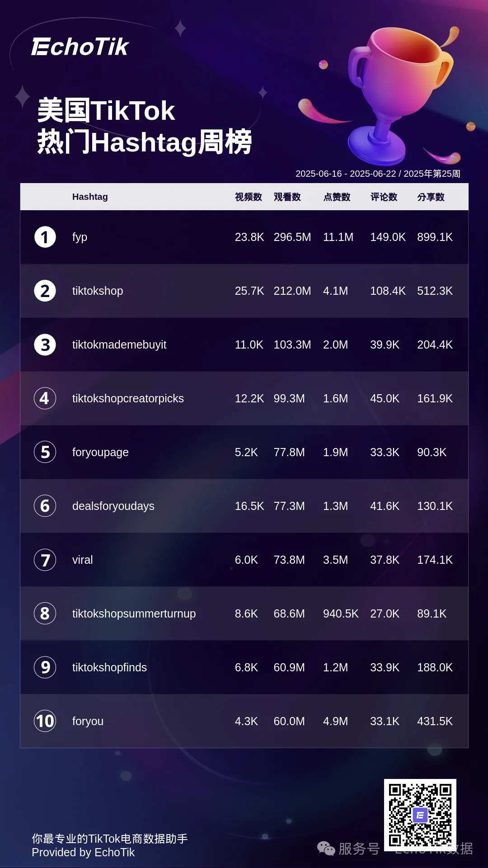Click the 观看数 column header
Viewport: 488px width, 868px height.
(x=287, y=197)
